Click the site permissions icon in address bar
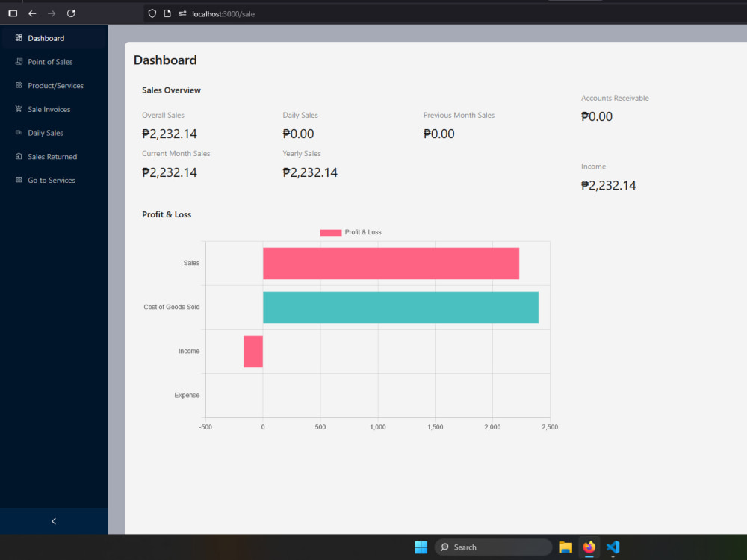Viewport: 747px width, 560px height. click(182, 13)
